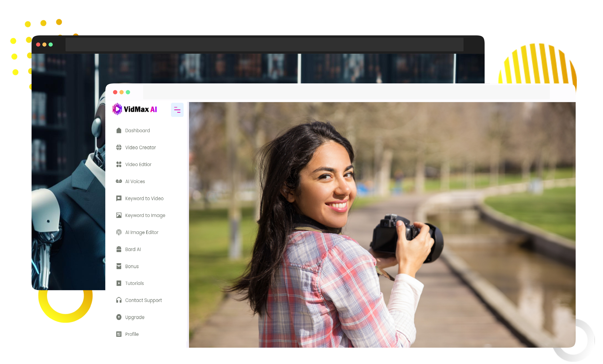Click the front window address bar

(x=346, y=92)
